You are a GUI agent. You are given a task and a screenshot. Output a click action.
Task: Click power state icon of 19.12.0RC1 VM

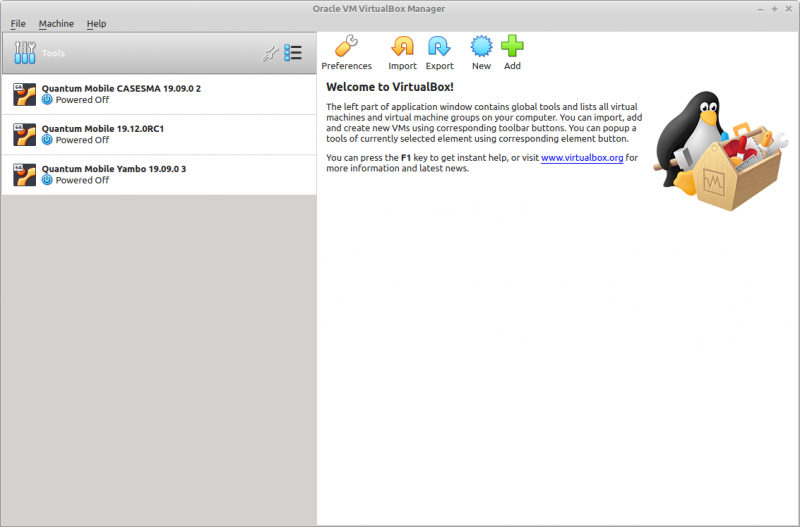coord(47,140)
